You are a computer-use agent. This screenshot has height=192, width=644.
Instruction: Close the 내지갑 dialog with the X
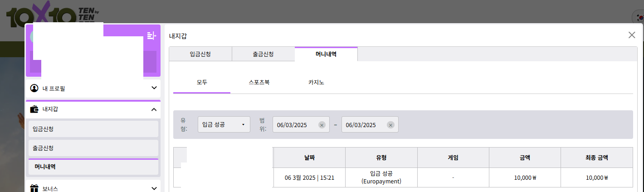pos(632,35)
